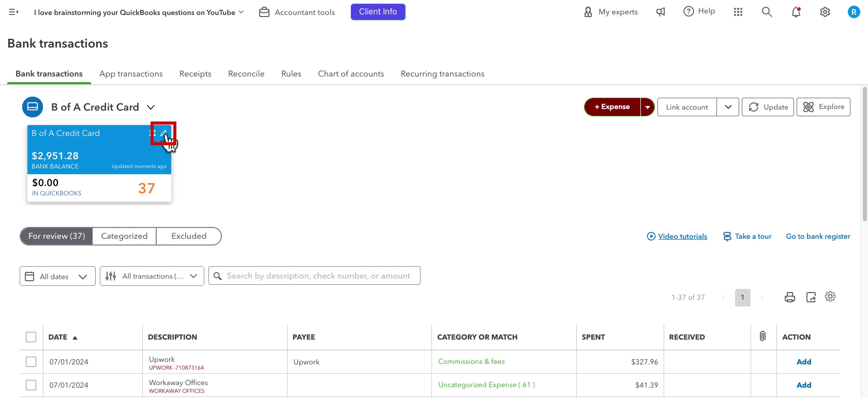Click the page's vertical scrollbar
868x398 pixels.
pyautogui.click(x=864, y=155)
